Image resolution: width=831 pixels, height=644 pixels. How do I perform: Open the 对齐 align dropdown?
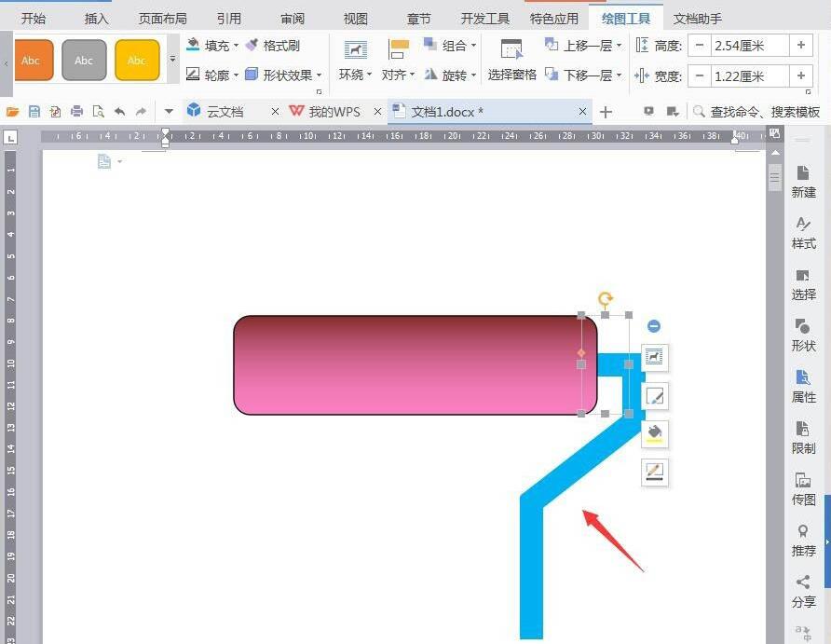[x=398, y=61]
